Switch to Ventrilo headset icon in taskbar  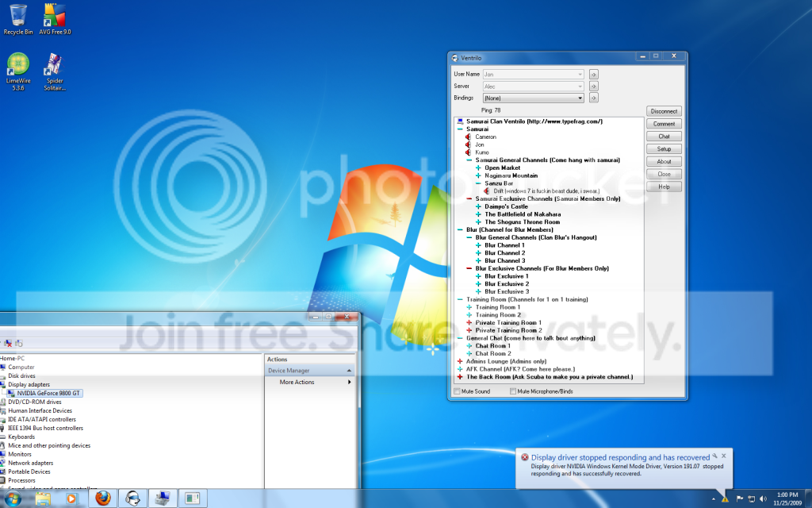tap(133, 498)
